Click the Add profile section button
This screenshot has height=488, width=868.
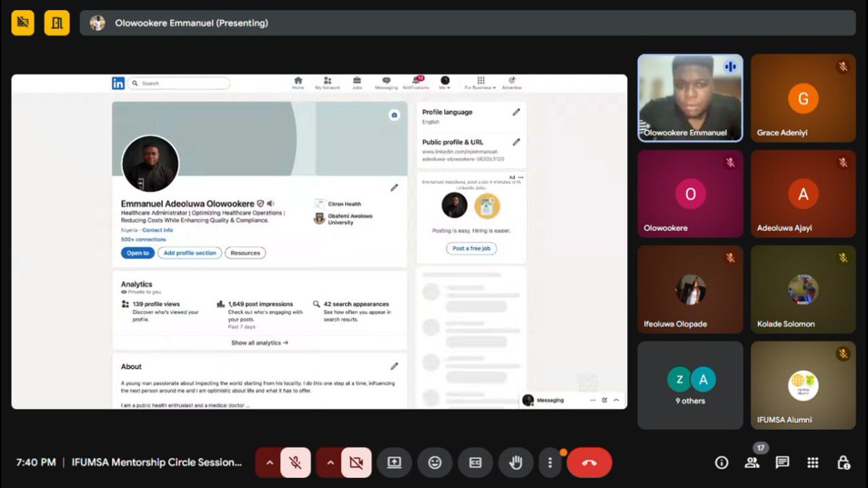(x=190, y=253)
